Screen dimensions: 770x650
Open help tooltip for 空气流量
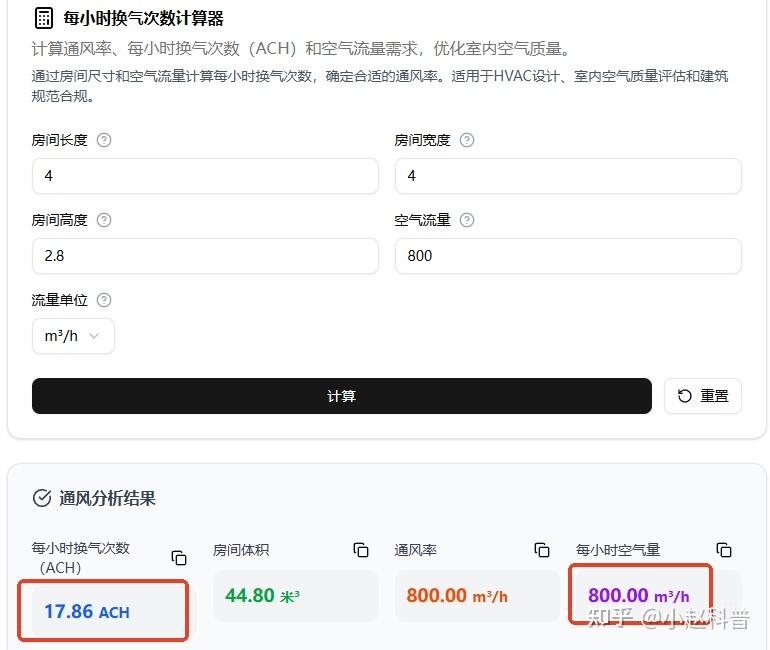pos(467,220)
